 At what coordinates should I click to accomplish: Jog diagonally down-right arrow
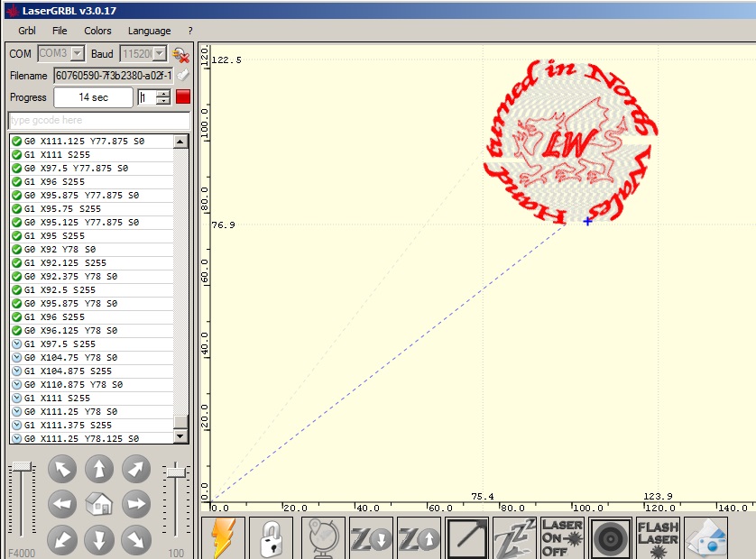(136, 540)
